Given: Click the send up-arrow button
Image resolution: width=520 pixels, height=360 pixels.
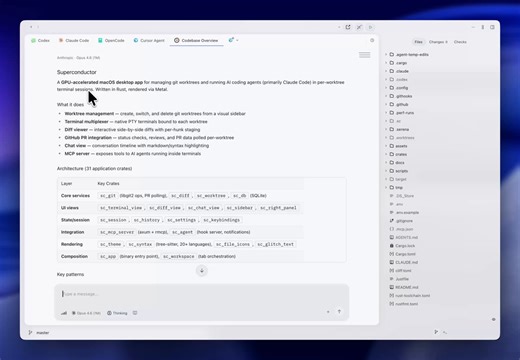Looking at the screenshot, I should tap(339, 311).
